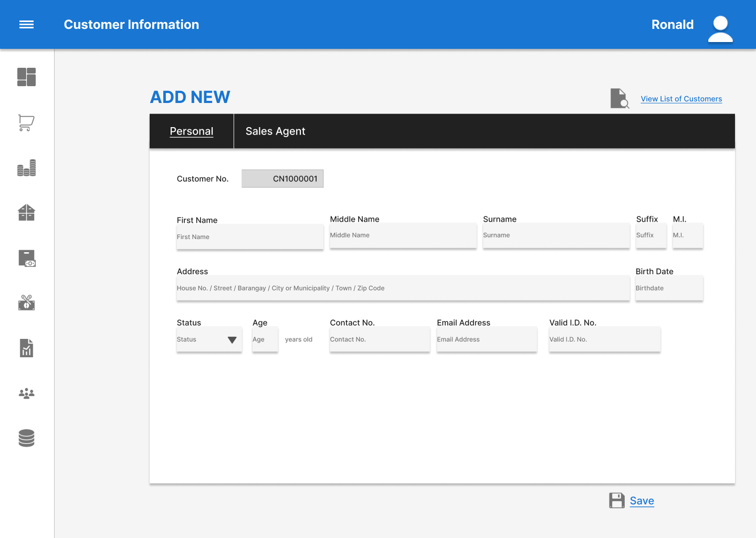Click the Email Address input field

[x=487, y=339]
